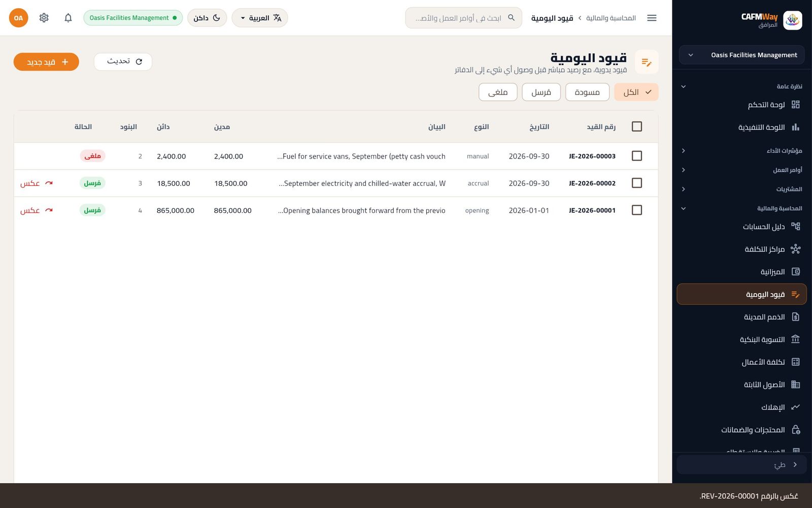Click مدين column header

(x=222, y=126)
